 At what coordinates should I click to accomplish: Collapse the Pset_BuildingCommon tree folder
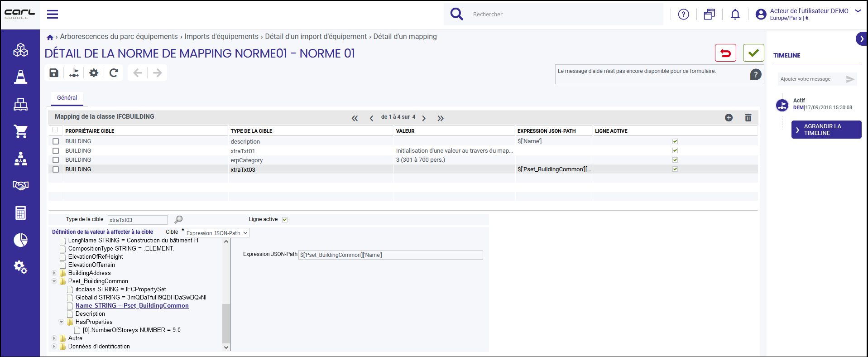click(x=54, y=281)
